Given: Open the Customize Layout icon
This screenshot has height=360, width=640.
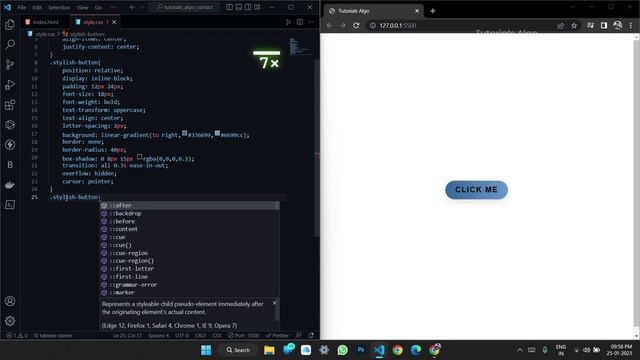Looking at the screenshot, I should pos(258,7).
